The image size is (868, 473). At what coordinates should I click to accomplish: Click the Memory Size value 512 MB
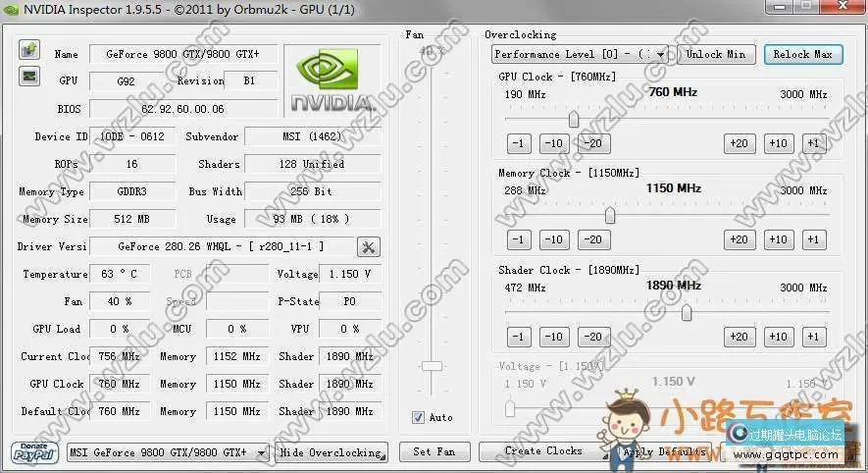click(x=132, y=220)
